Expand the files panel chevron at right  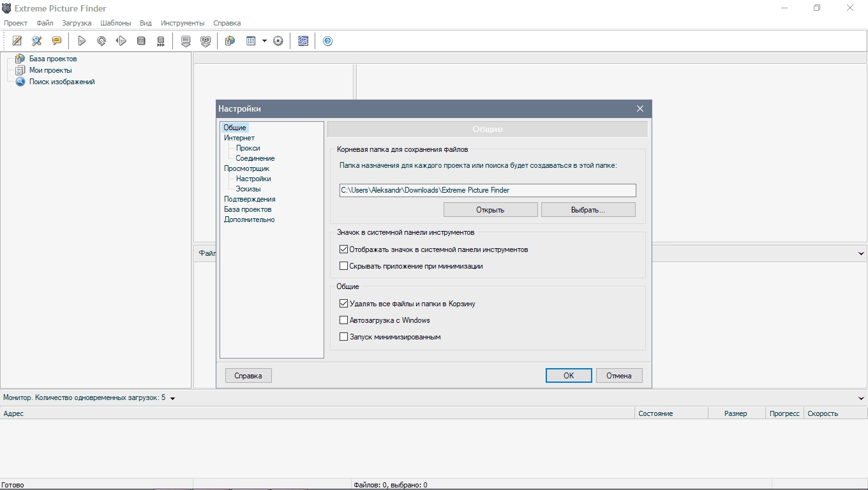pyautogui.click(x=861, y=253)
